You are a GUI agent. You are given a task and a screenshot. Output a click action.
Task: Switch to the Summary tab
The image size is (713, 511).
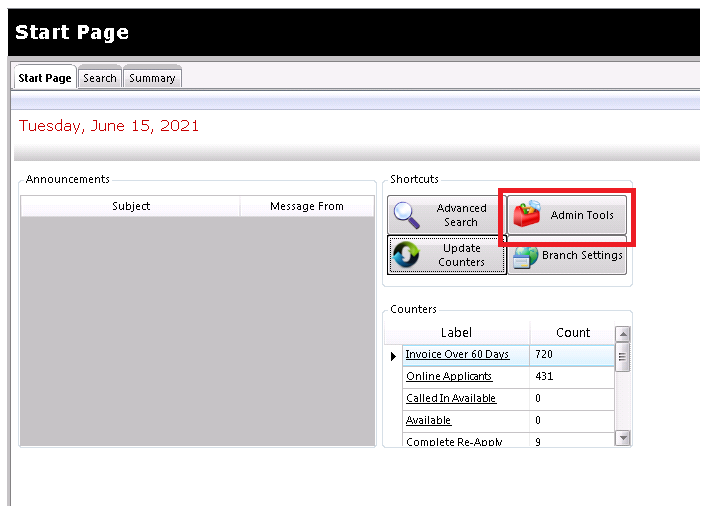(x=152, y=78)
